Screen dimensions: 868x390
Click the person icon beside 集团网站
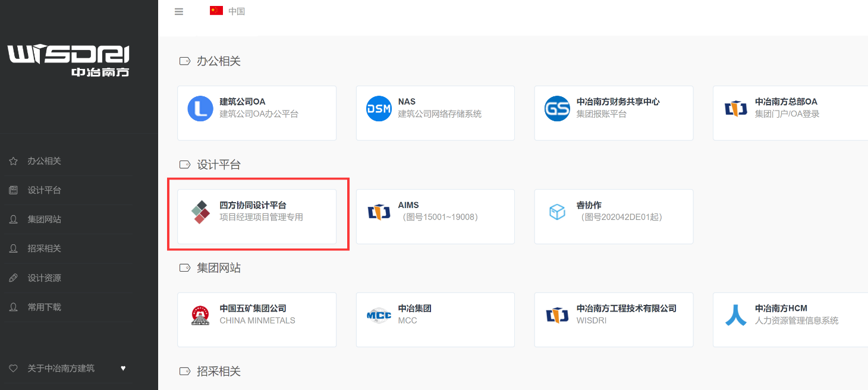[x=13, y=219]
